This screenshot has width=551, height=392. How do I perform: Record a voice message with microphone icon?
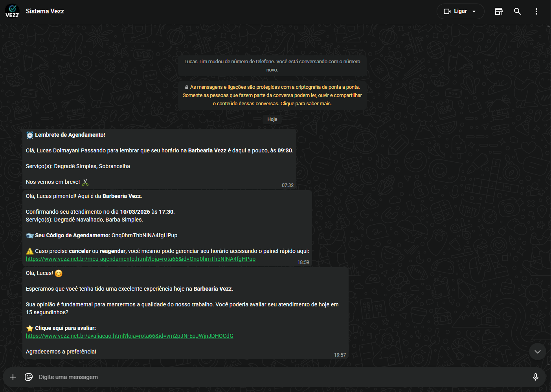[x=535, y=377]
